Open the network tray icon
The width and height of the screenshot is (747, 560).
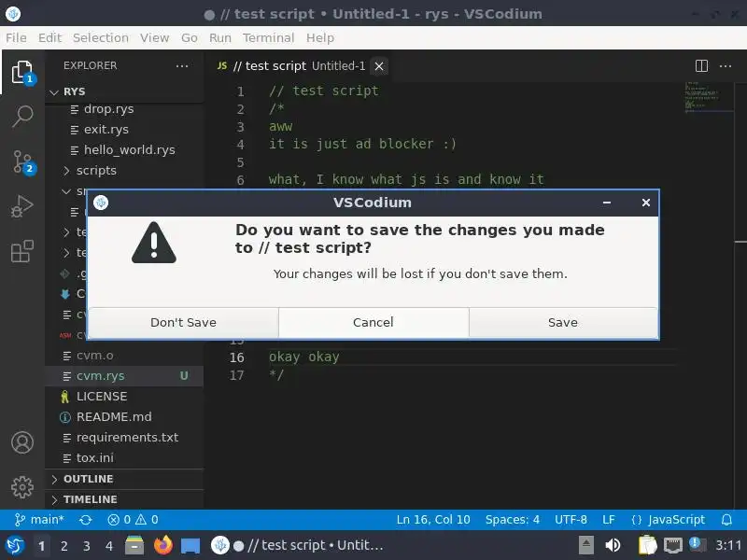672,546
